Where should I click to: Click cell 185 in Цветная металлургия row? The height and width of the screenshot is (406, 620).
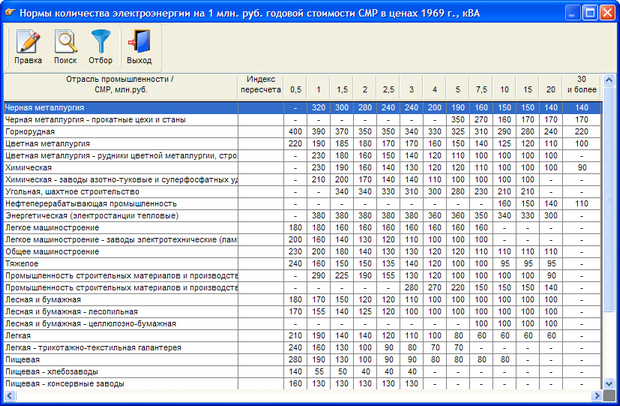point(342,144)
